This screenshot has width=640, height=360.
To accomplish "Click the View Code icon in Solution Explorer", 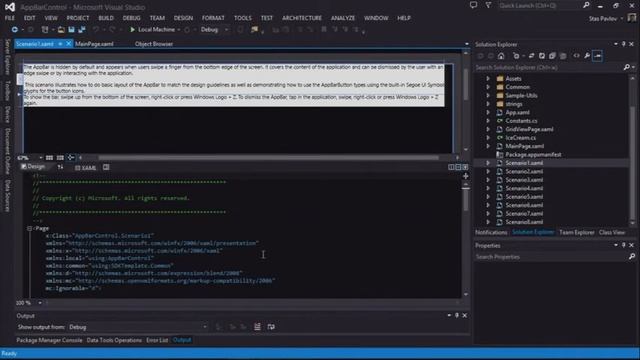I will (x=576, y=56).
